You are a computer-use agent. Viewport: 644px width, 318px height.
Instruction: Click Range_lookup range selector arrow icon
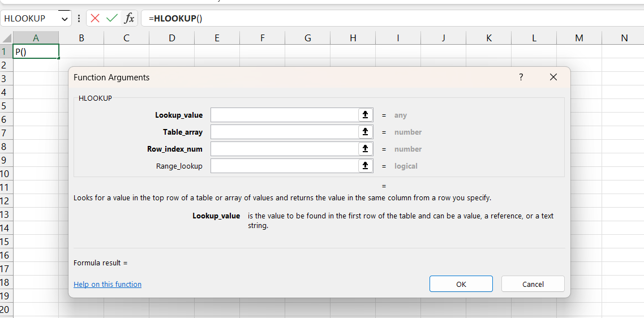(366, 166)
